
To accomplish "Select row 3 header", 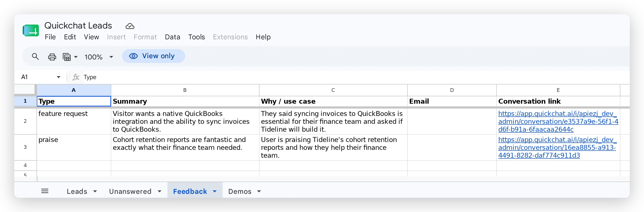I will click(x=25, y=147).
